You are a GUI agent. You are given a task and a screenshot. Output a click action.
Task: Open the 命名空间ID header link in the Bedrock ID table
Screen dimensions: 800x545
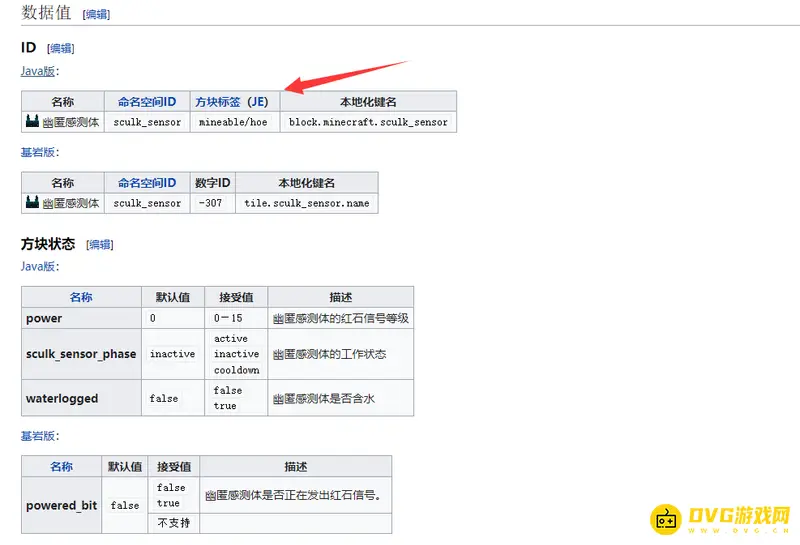pyautogui.click(x=146, y=183)
